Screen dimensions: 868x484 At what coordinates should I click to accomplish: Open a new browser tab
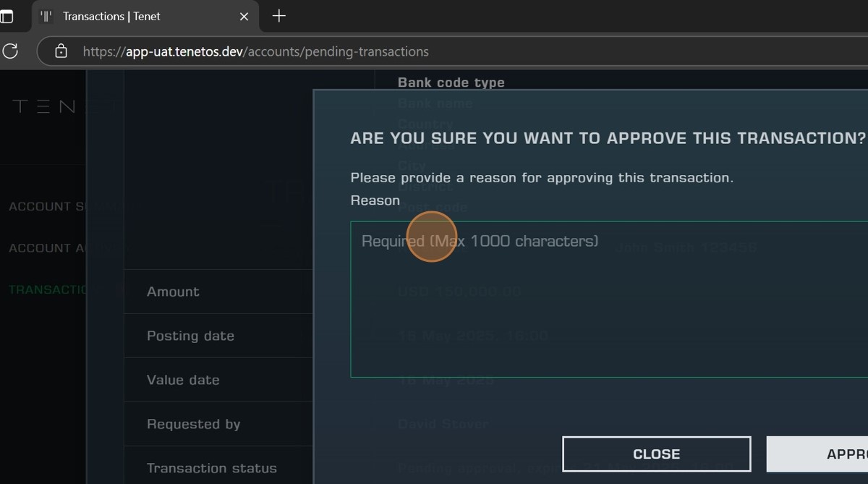coord(278,16)
